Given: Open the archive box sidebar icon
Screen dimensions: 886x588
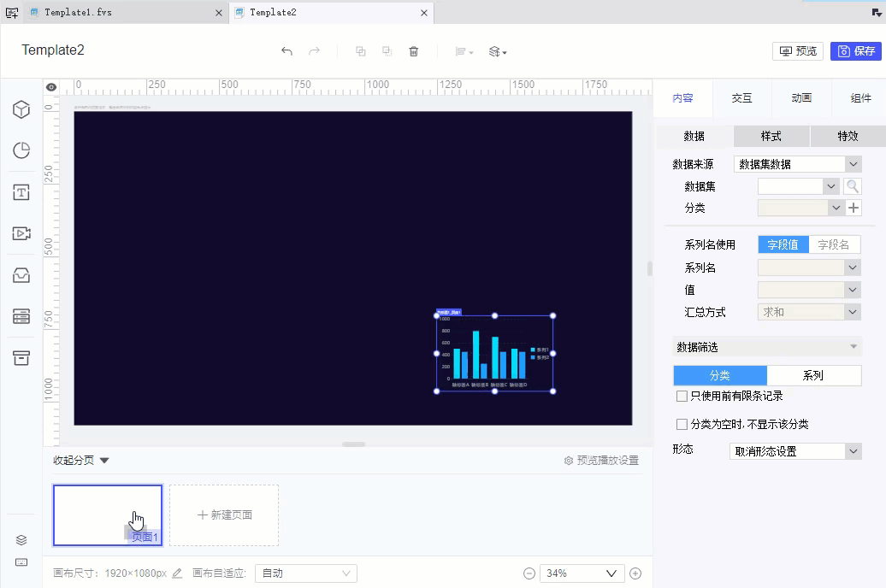Looking at the screenshot, I should 21,357.
